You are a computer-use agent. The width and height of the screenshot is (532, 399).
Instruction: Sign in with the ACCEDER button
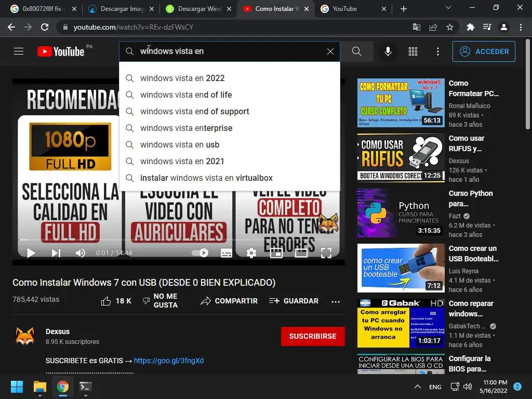click(x=484, y=51)
